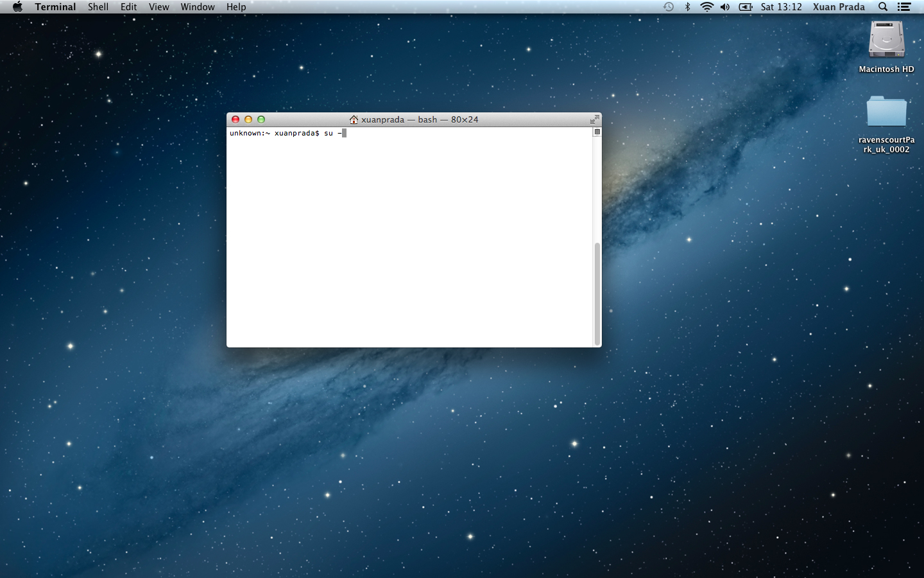
Task: Expand the Help menu
Action: [x=236, y=7]
